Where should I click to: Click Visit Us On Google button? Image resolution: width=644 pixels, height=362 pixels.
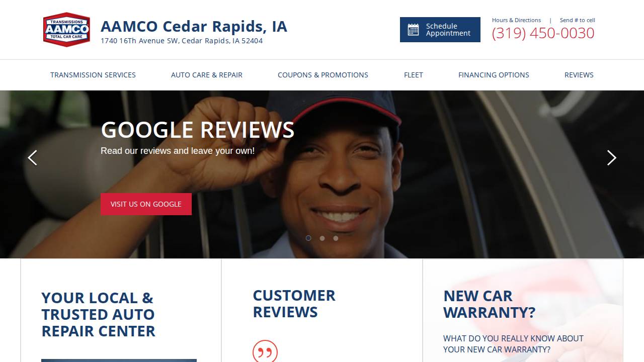coord(146,204)
